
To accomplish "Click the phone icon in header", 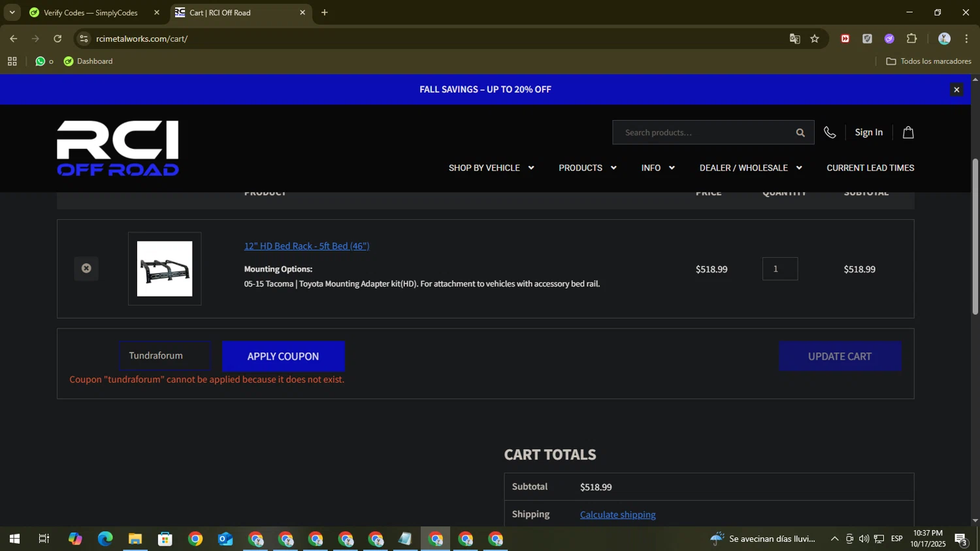I will tap(830, 133).
